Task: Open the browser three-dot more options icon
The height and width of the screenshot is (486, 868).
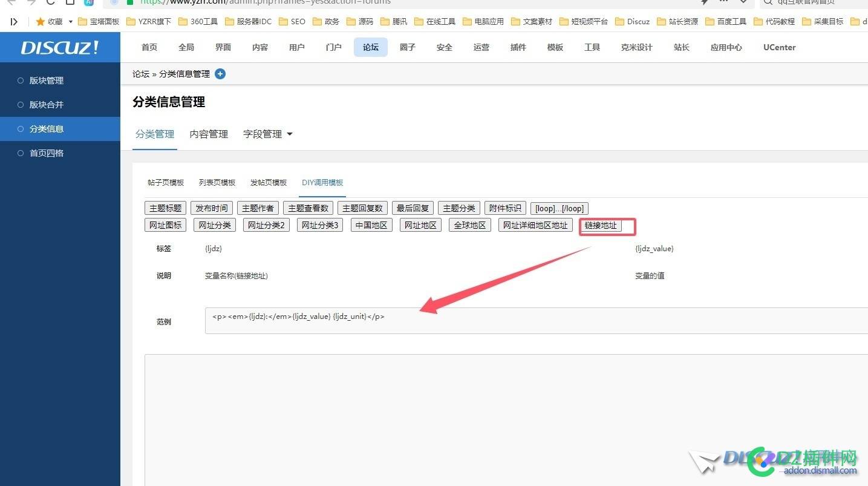Action: click(x=723, y=2)
